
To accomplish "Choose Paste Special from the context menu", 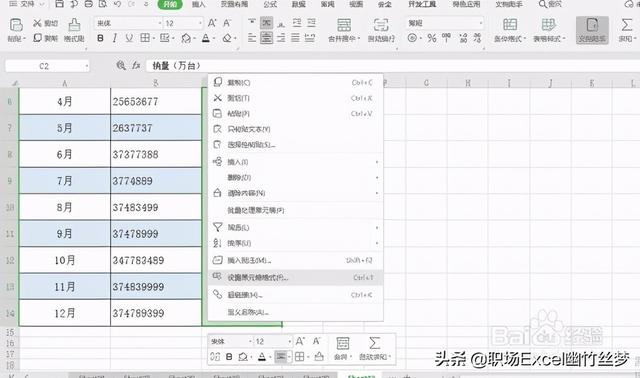I will 296,145.
